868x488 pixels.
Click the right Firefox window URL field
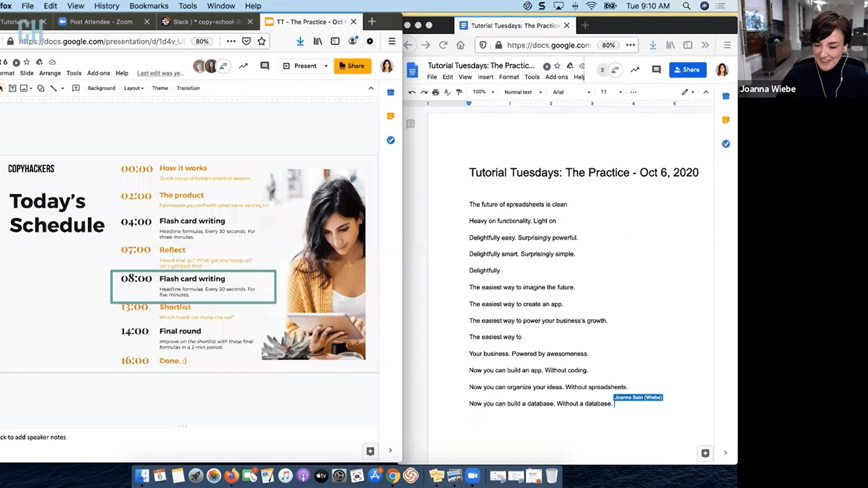(548, 45)
